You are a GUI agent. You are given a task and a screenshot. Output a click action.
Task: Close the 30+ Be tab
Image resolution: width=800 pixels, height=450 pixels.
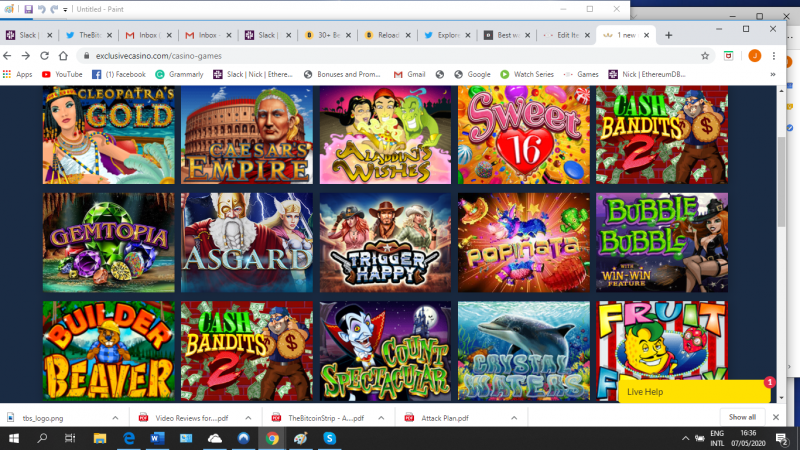pos(348,35)
